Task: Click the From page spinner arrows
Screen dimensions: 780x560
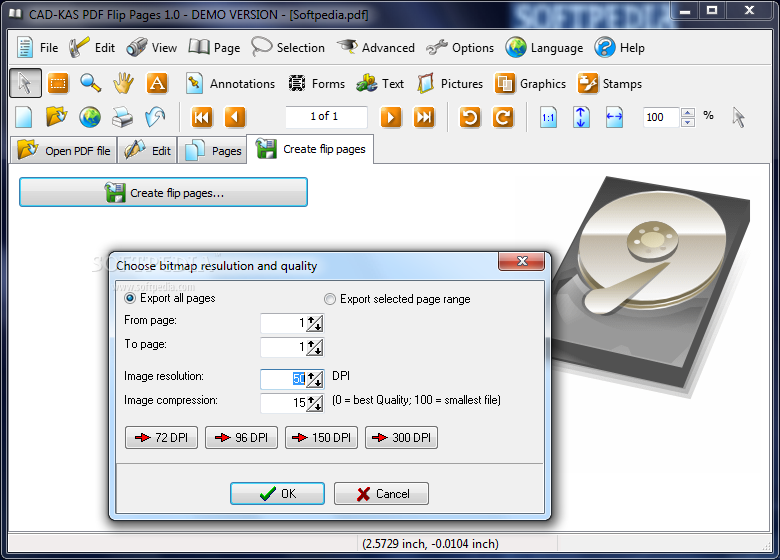Action: coord(314,323)
